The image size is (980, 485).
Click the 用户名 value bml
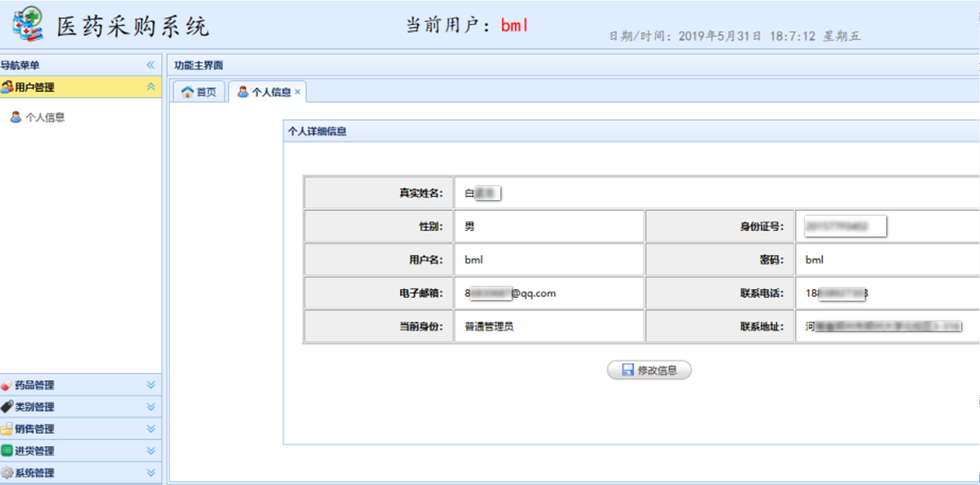point(474,259)
